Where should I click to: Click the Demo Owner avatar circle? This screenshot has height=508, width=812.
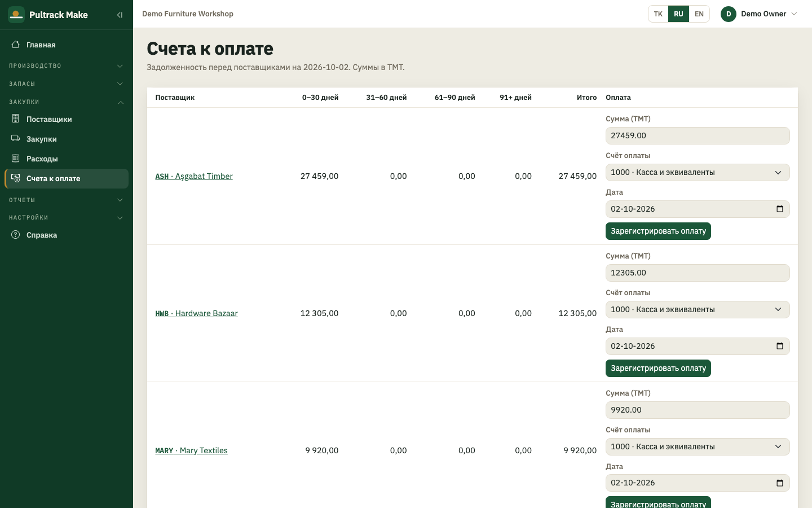(x=729, y=14)
